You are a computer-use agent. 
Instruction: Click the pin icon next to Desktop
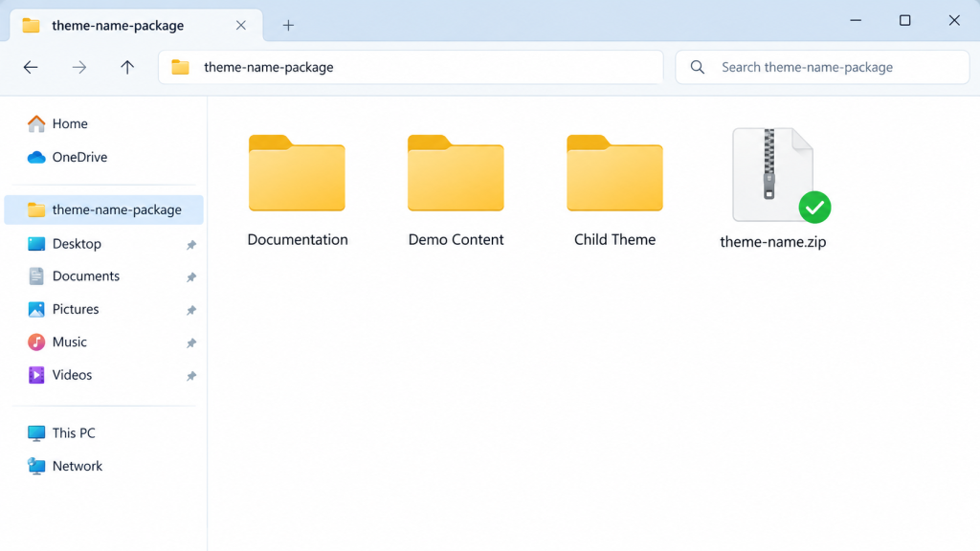(x=191, y=245)
